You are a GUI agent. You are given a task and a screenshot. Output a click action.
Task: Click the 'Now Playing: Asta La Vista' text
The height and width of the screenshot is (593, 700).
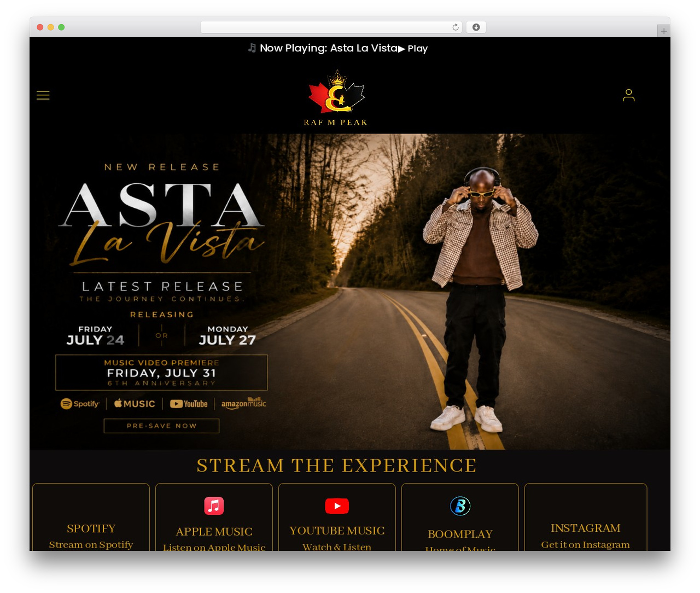329,48
